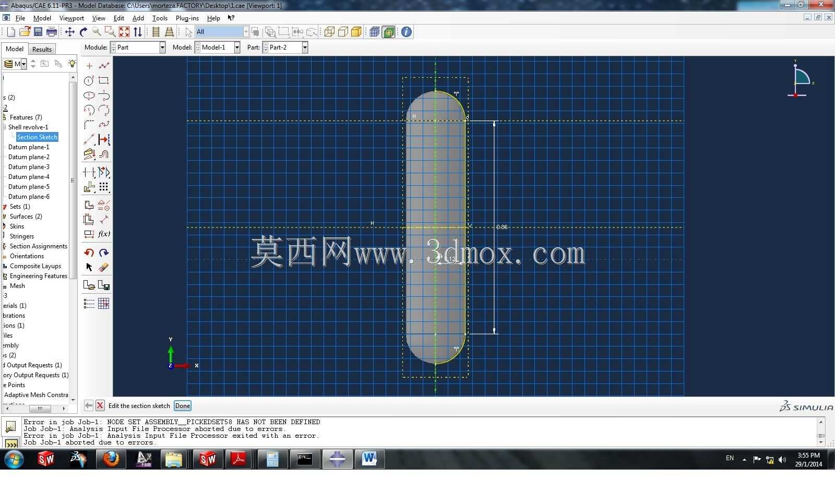Cancel the sketch edit with the X button
The width and height of the screenshot is (835, 504).
click(x=100, y=405)
